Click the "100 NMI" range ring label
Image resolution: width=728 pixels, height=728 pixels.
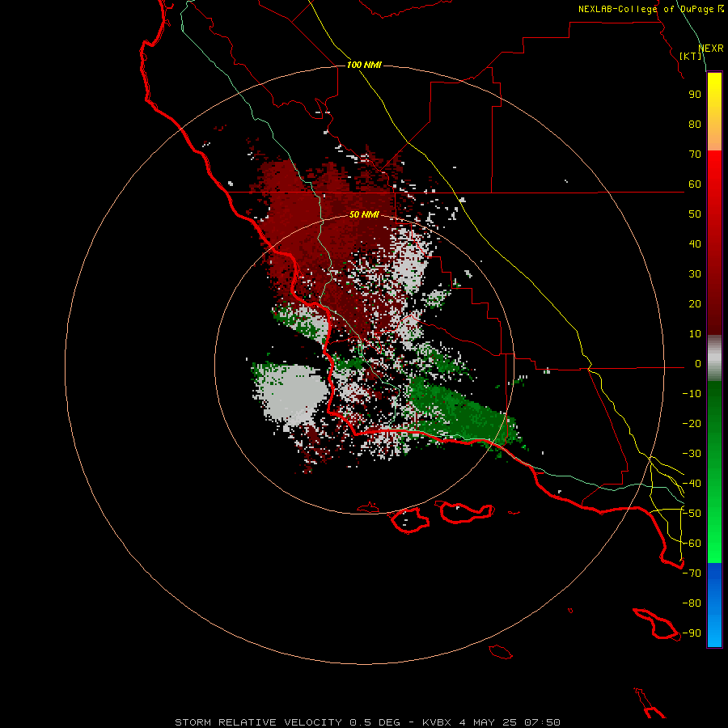click(364, 65)
